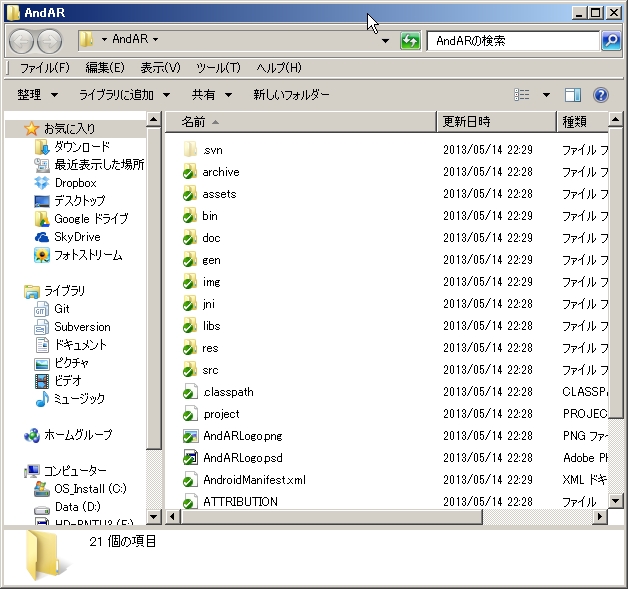The width and height of the screenshot is (628, 589).
Task: Click the ビデオ film strip icon
Action: coord(42,381)
